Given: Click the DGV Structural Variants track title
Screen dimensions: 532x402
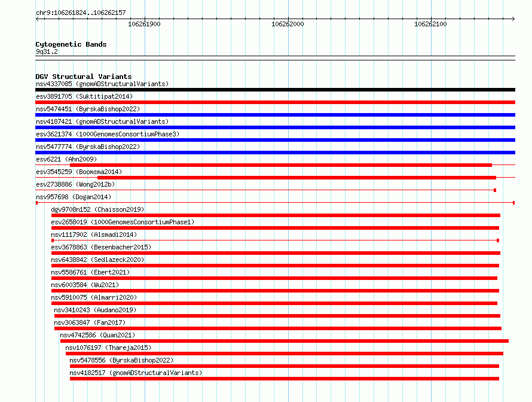Looking at the screenshot, I should (84, 77).
